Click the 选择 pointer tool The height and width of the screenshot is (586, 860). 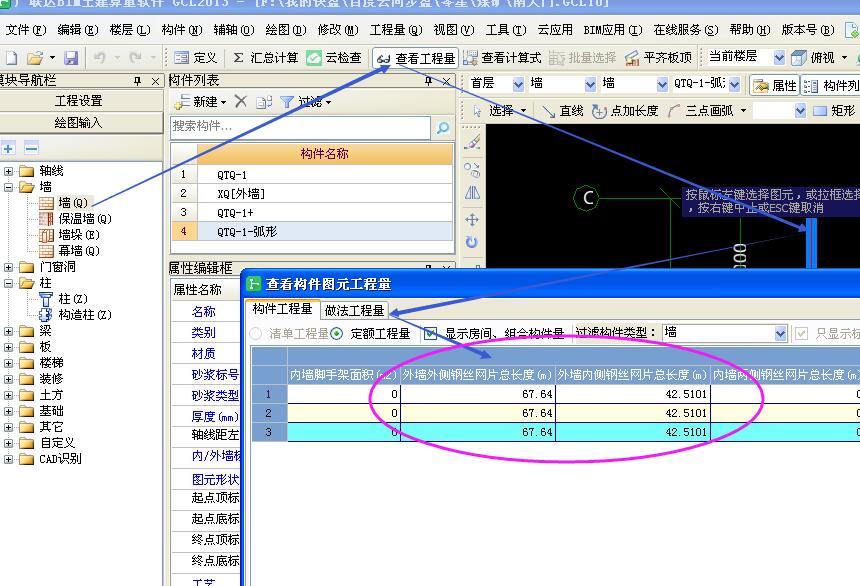pos(494,111)
